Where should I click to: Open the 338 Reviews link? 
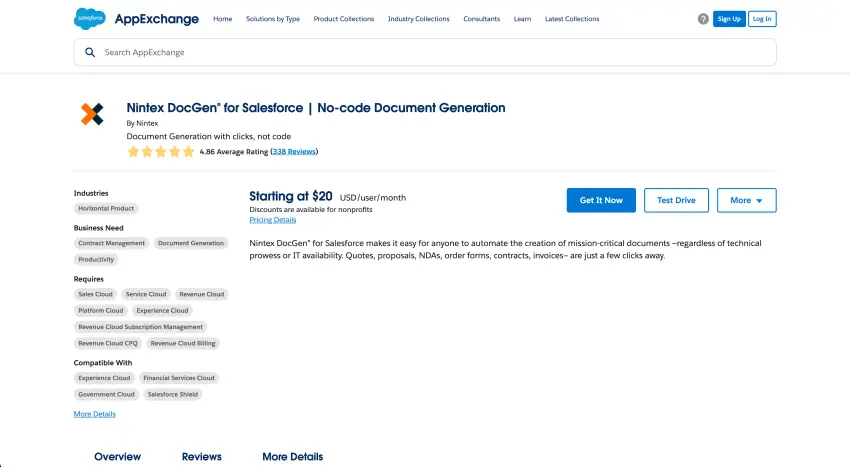(x=294, y=152)
